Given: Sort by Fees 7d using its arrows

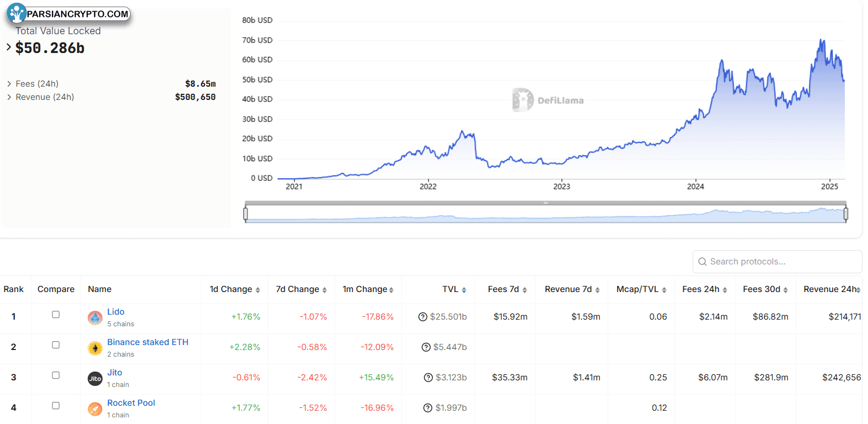Looking at the screenshot, I should click(x=524, y=290).
